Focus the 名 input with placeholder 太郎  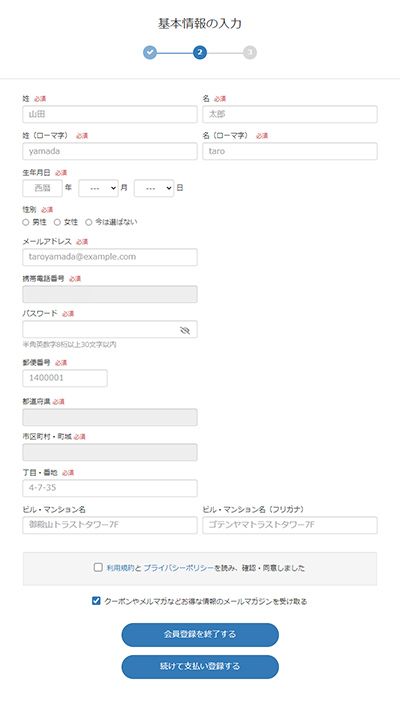[290, 114]
